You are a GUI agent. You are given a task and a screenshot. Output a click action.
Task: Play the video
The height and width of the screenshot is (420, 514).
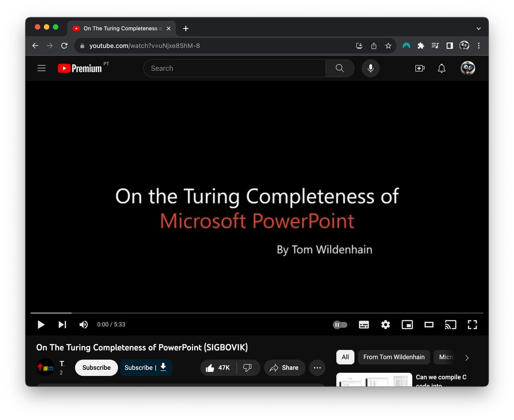coord(41,324)
